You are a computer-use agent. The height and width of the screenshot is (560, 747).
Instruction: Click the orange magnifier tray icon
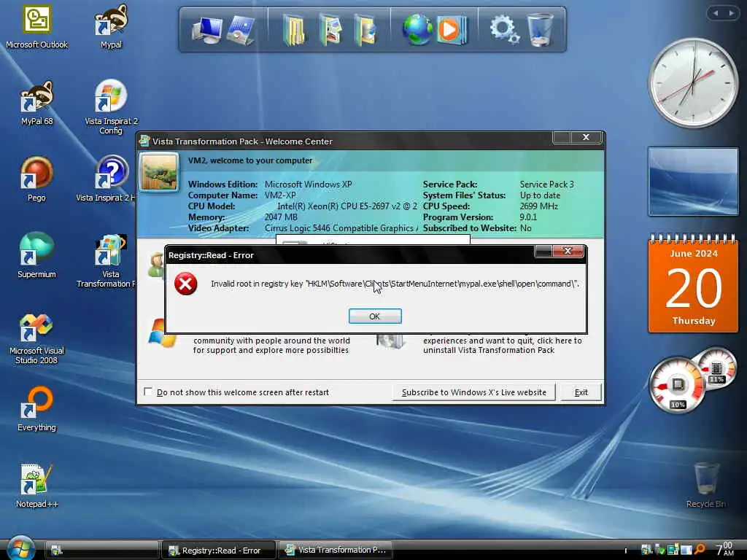(700, 550)
